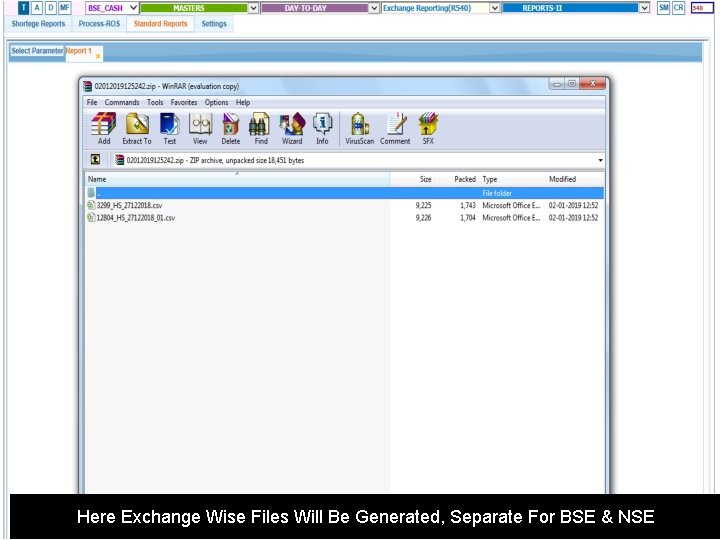Open the Commands menu
Screen dimensions: 720x540
[122, 102]
